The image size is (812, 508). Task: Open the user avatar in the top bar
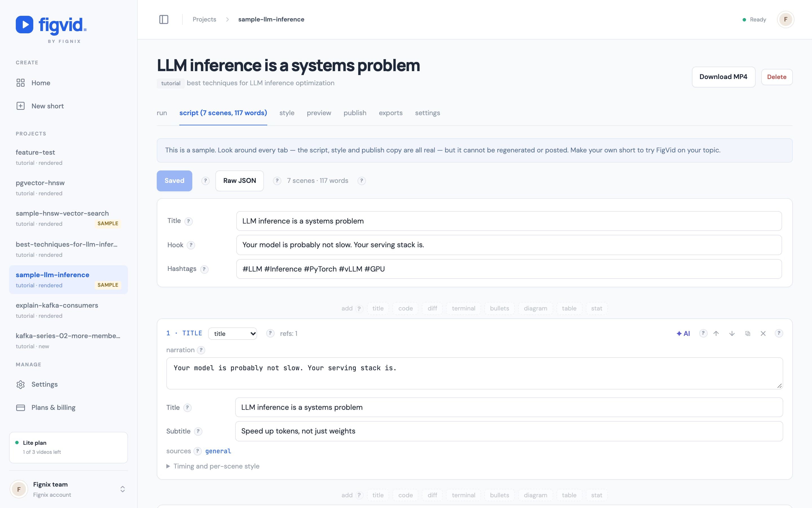tap(785, 19)
